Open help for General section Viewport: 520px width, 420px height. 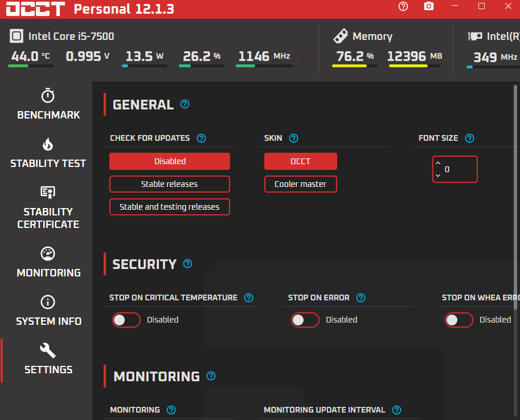pyautogui.click(x=185, y=104)
